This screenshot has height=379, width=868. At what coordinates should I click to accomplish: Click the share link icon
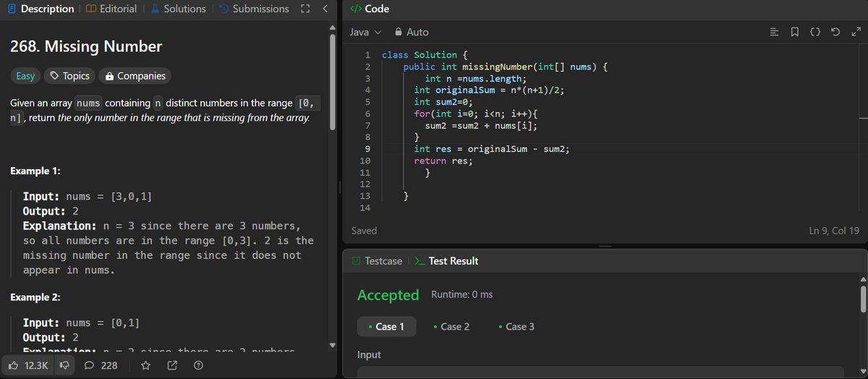click(x=172, y=365)
